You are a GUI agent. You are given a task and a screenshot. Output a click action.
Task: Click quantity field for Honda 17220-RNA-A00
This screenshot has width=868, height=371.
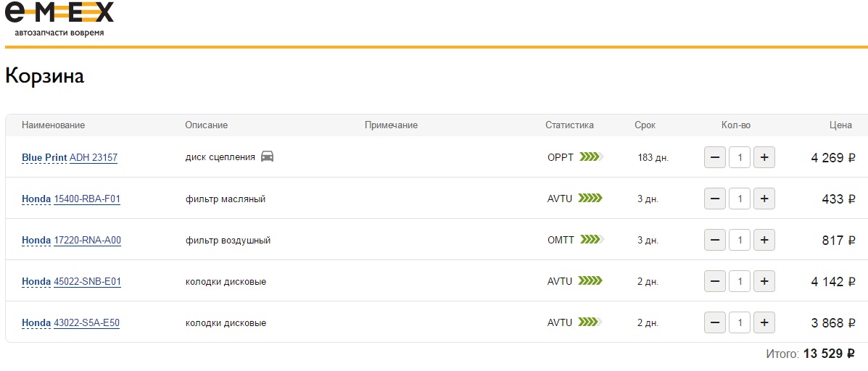739,240
